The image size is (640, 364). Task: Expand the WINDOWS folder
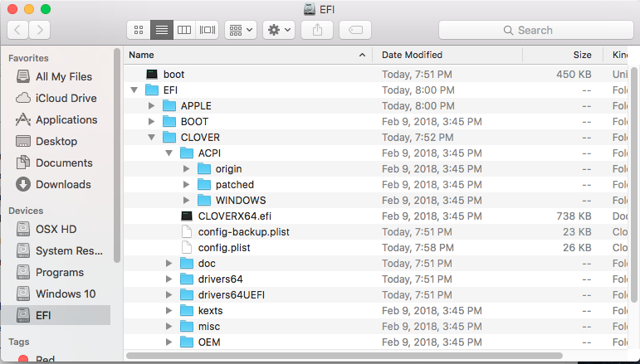click(x=187, y=201)
